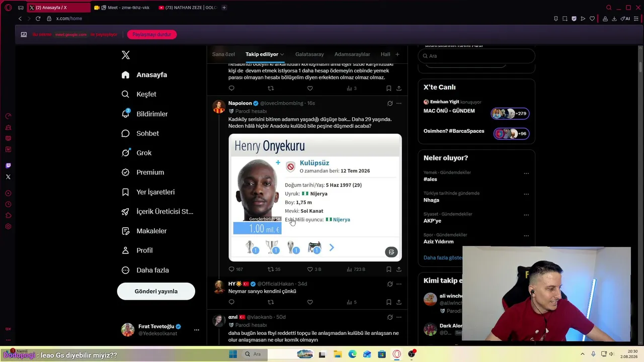Click Gönderi yayınla button
This screenshot has height=362, width=644.
[156, 291]
